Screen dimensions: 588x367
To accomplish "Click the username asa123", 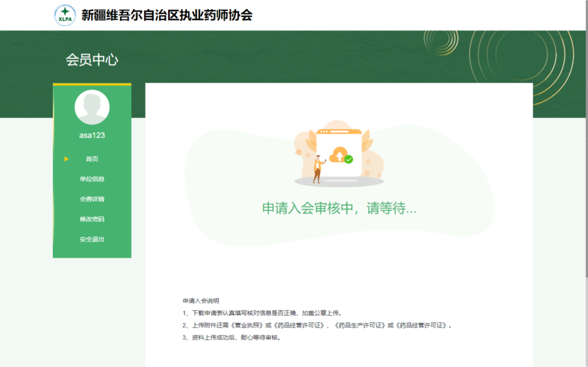I will (x=92, y=135).
